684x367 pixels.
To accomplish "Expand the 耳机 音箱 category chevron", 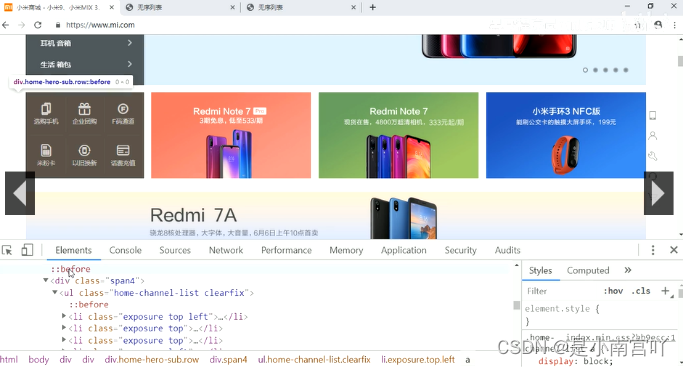I will [130, 43].
